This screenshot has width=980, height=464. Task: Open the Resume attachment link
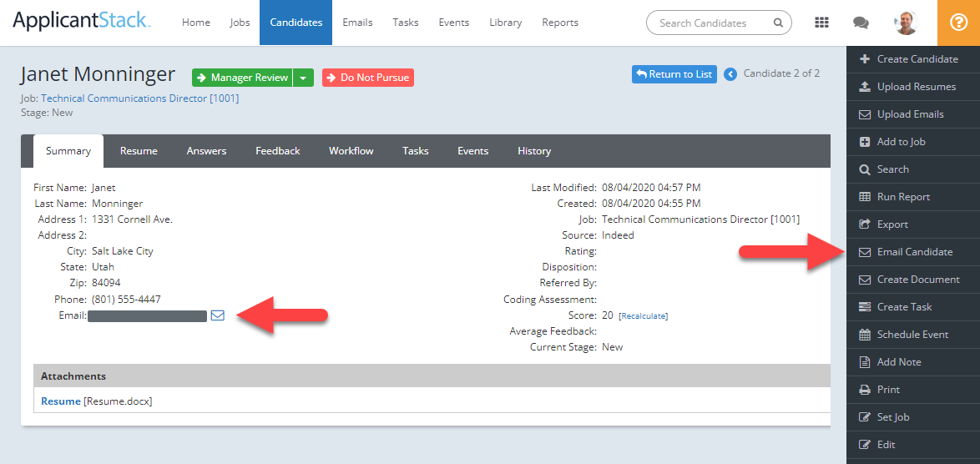[x=61, y=401]
